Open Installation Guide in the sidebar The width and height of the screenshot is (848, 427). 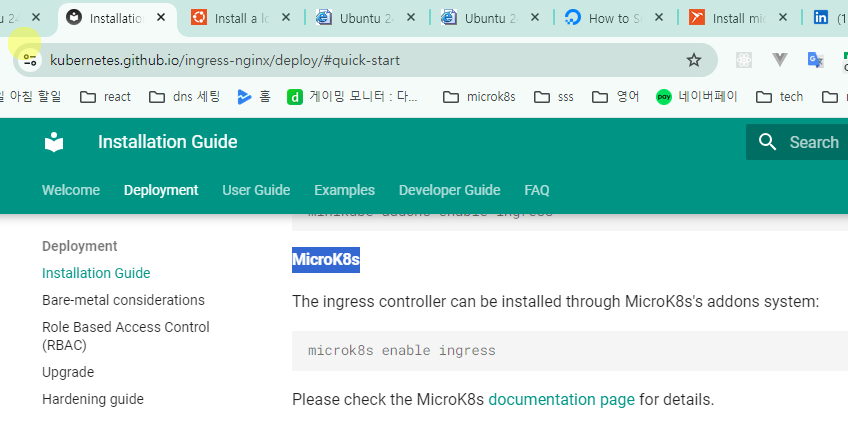click(96, 273)
